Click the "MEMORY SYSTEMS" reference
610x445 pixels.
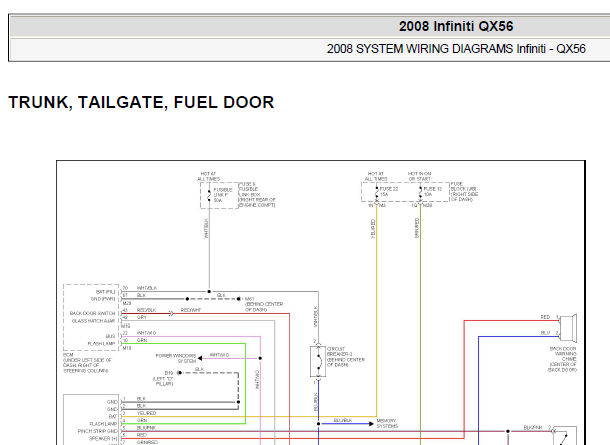387,423
